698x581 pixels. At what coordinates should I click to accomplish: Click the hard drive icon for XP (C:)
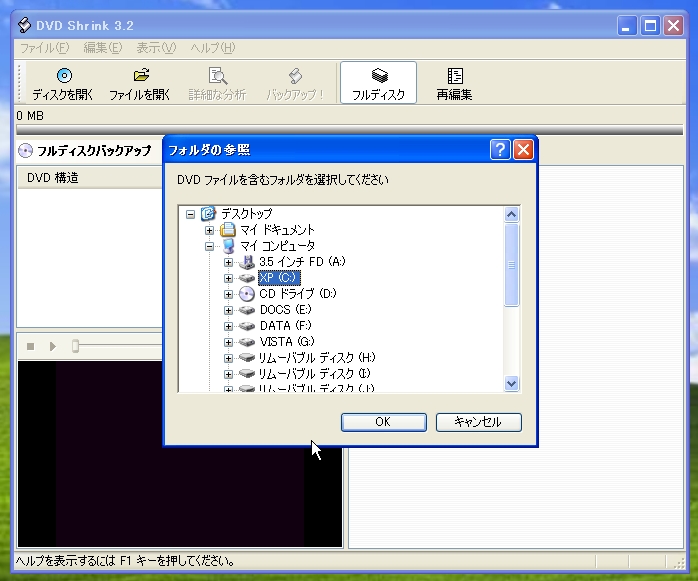(x=247, y=278)
